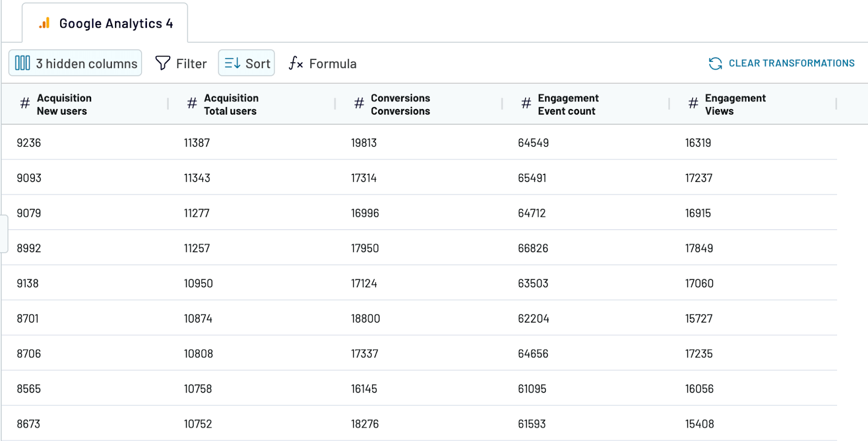Click the Filter funnel icon
Image resolution: width=868 pixels, height=441 pixels.
pyautogui.click(x=163, y=63)
